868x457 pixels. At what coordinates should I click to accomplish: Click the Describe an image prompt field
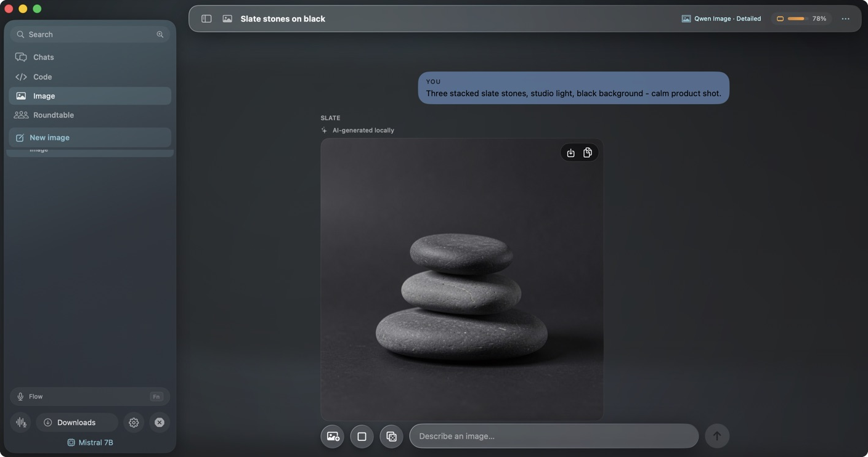[554, 436]
